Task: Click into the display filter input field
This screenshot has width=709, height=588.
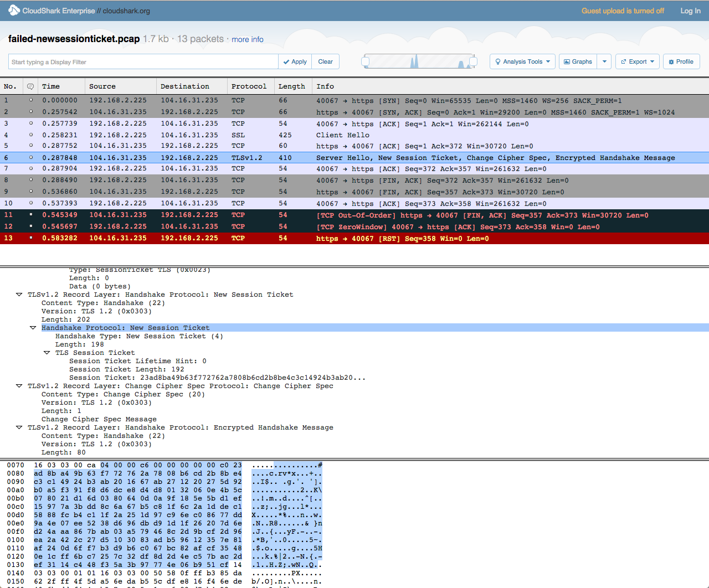Action: coord(143,61)
